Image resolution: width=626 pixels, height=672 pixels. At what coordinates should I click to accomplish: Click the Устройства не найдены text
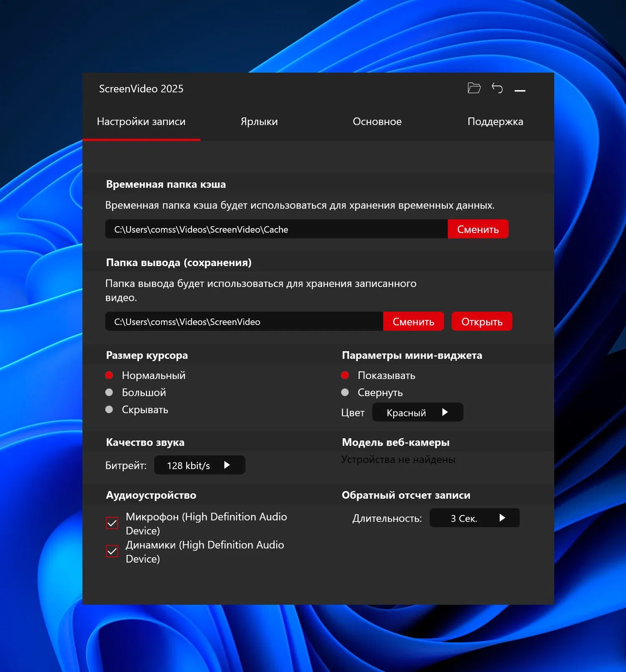[x=398, y=459]
